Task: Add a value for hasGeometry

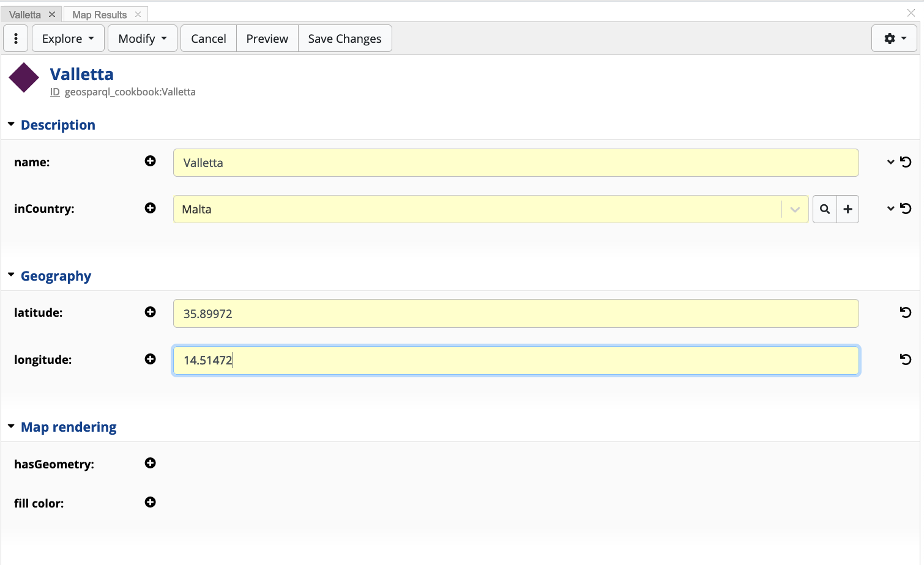Action: coord(150,463)
